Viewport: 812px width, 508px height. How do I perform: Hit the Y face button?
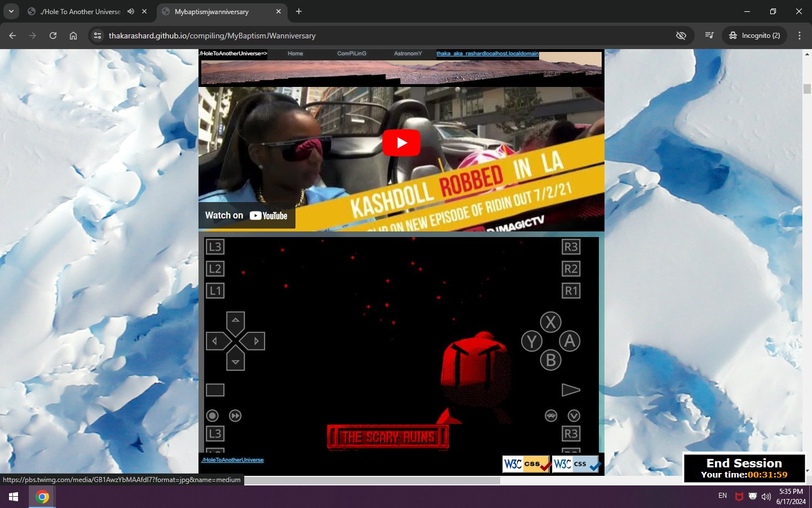coord(532,341)
